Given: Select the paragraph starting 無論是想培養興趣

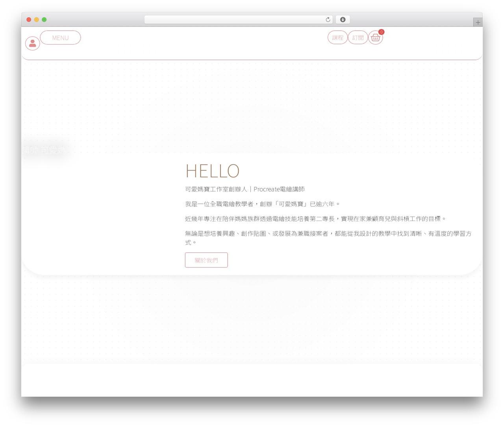Looking at the screenshot, I should click(x=328, y=238).
